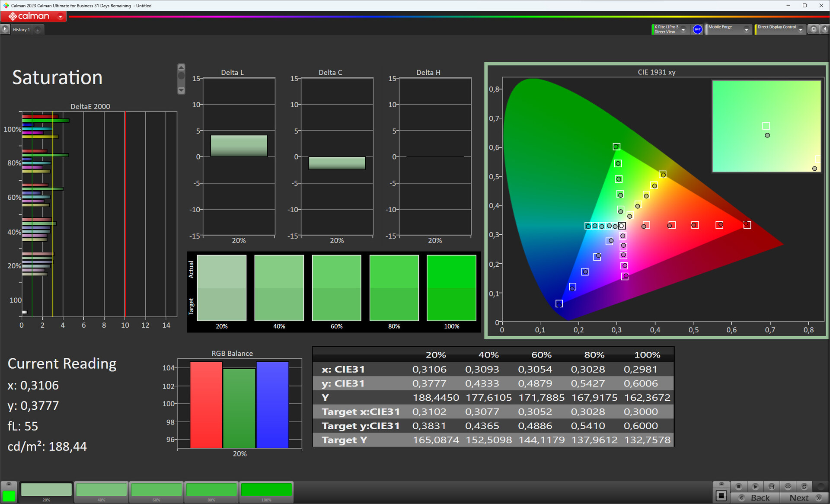Open settings gear in top right
Image resolution: width=830 pixels, height=504 pixels.
point(814,29)
